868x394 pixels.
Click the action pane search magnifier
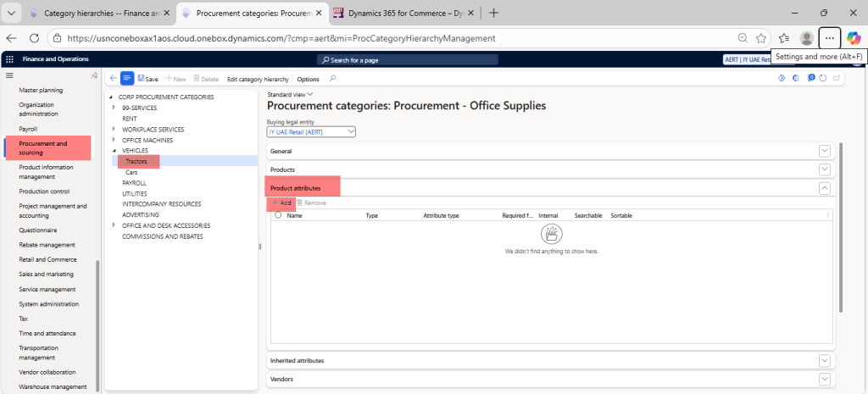tap(332, 79)
